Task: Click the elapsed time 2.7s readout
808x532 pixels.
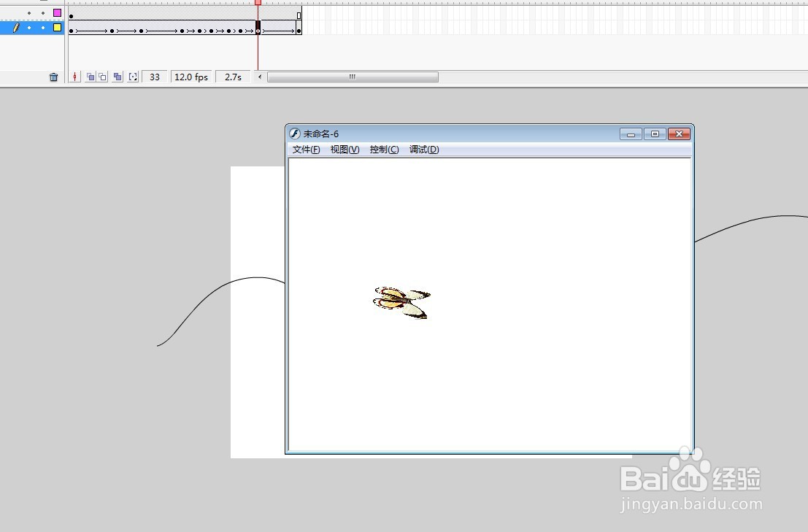Action: 233,77
